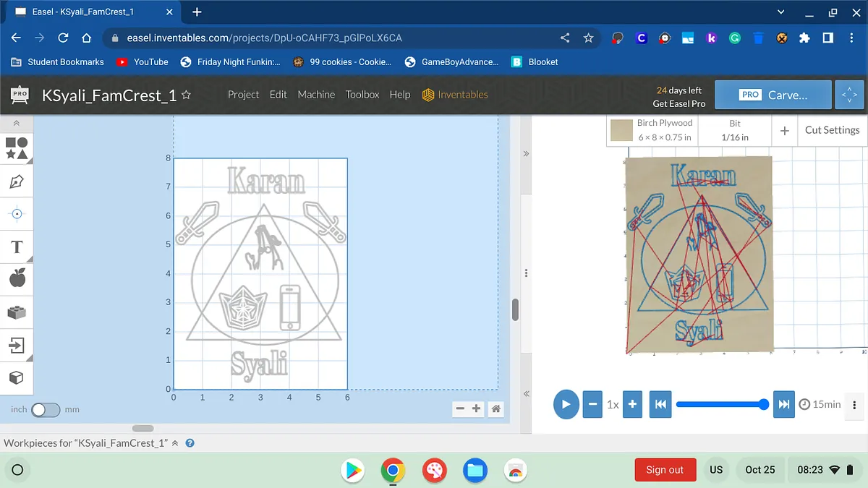Open Birch Plywood material dropdown
Image resolution: width=868 pixels, height=488 pixels.
click(x=652, y=130)
